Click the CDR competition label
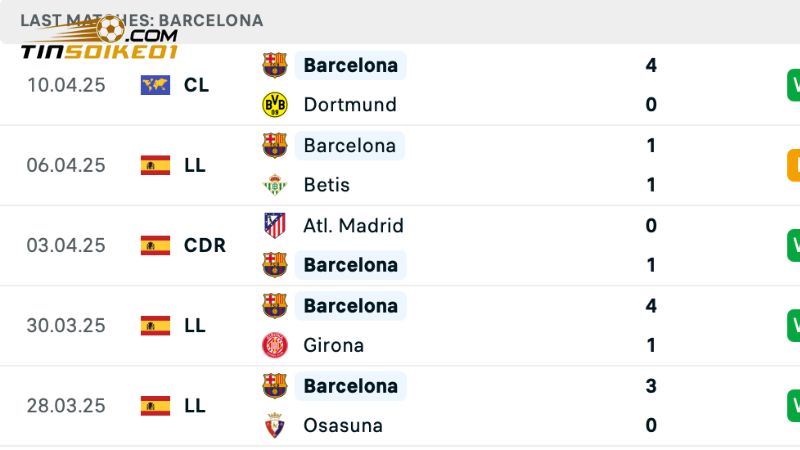The width and height of the screenshot is (800, 450). pos(205,245)
